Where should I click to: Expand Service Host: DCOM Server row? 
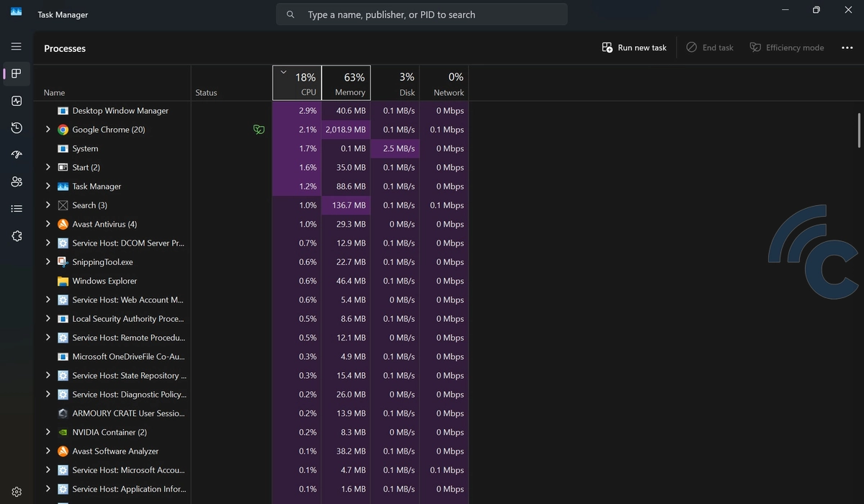pyautogui.click(x=48, y=243)
